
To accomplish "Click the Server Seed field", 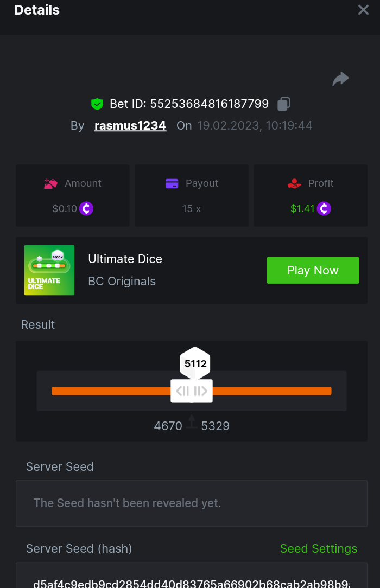I will click(x=192, y=503).
